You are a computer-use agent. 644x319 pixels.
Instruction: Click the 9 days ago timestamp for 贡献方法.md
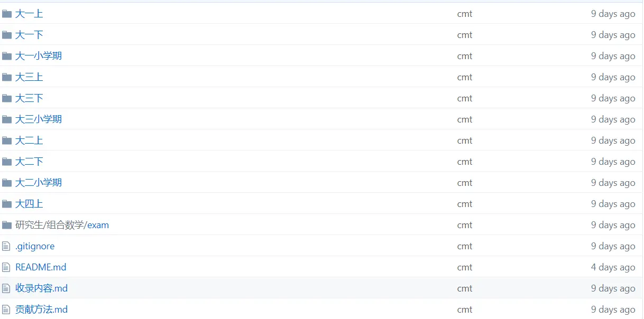613,309
